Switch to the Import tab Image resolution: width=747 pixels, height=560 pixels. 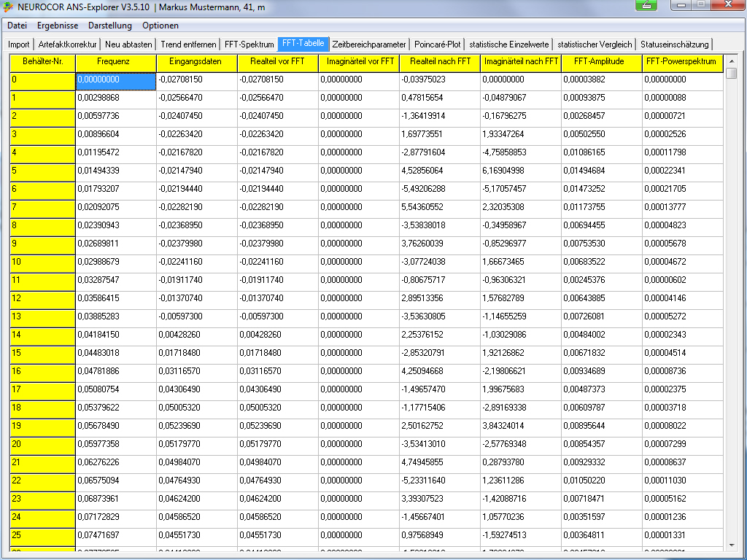pyautogui.click(x=18, y=44)
